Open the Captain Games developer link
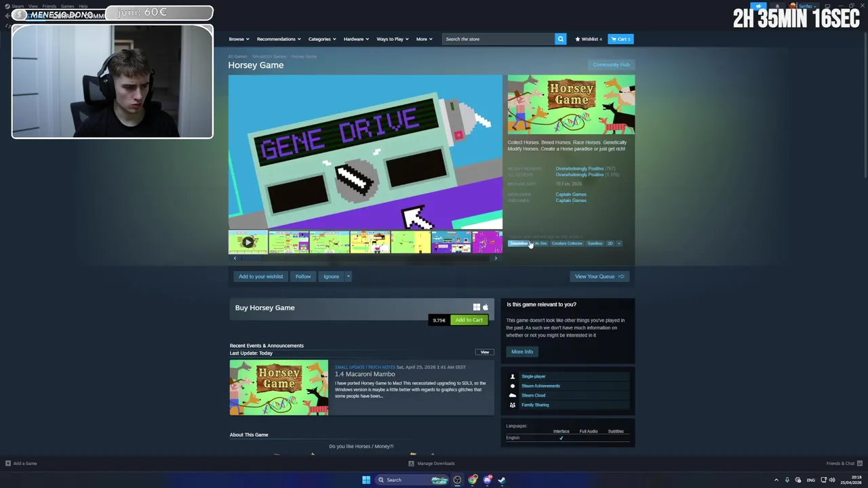 [x=571, y=195]
